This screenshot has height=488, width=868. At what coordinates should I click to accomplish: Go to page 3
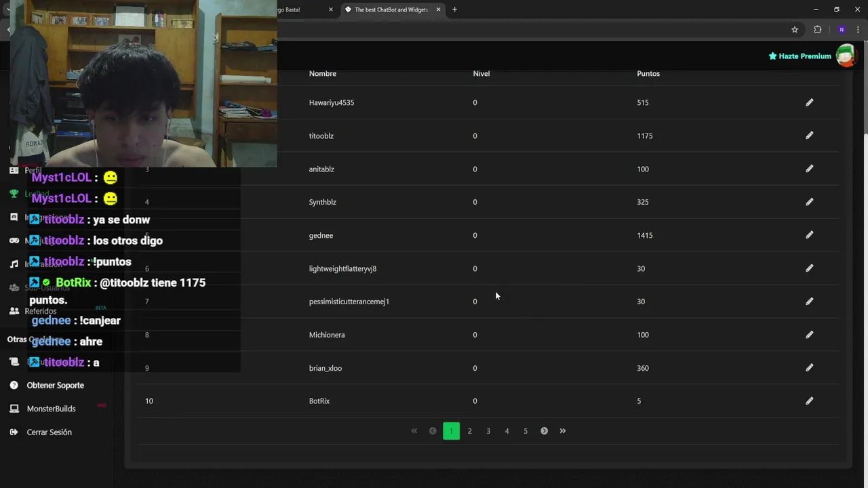488,431
